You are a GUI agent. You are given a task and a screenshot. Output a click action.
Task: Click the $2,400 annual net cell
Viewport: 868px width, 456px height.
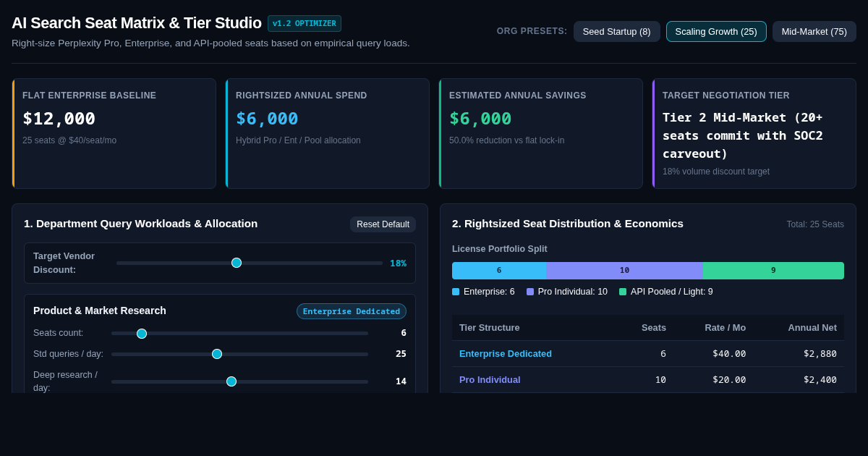[820, 379]
